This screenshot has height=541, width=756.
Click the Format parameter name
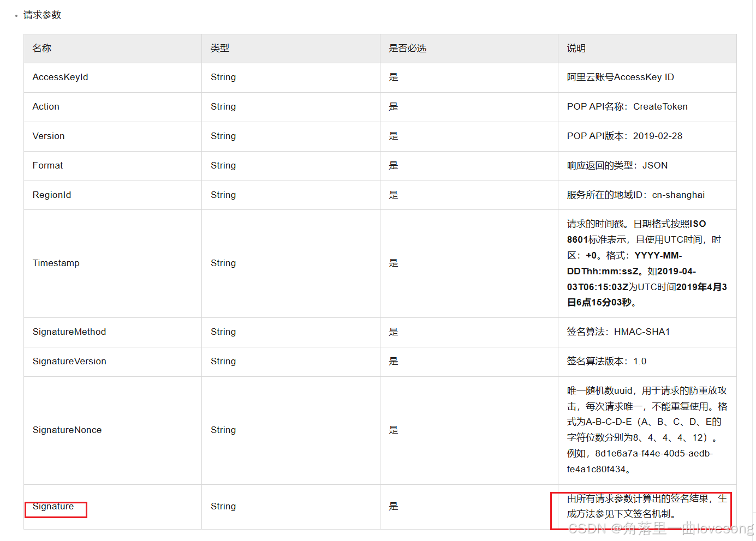(47, 165)
